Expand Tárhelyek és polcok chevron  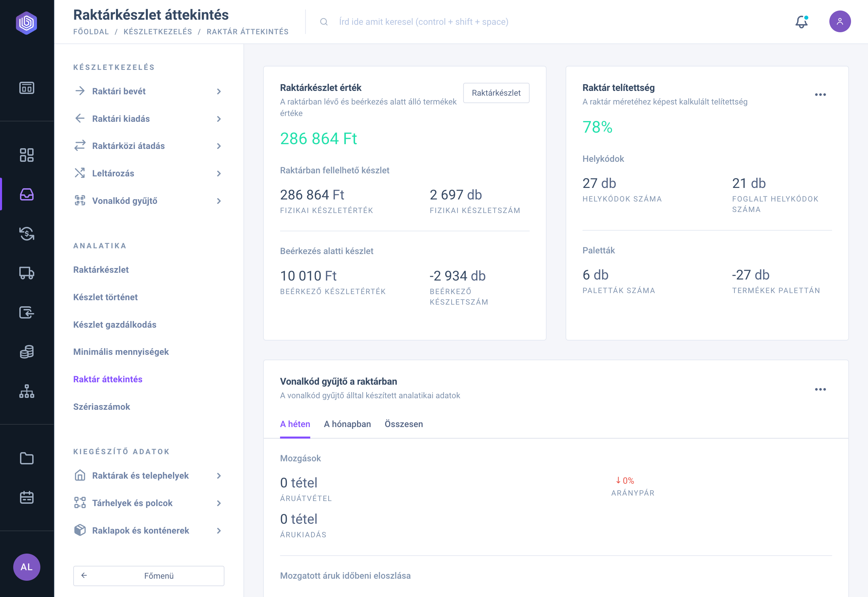(x=219, y=503)
